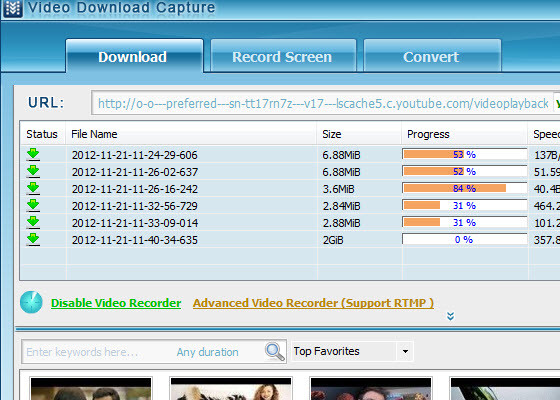
Task: Open the third video thumbnail
Action: [x=371, y=389]
